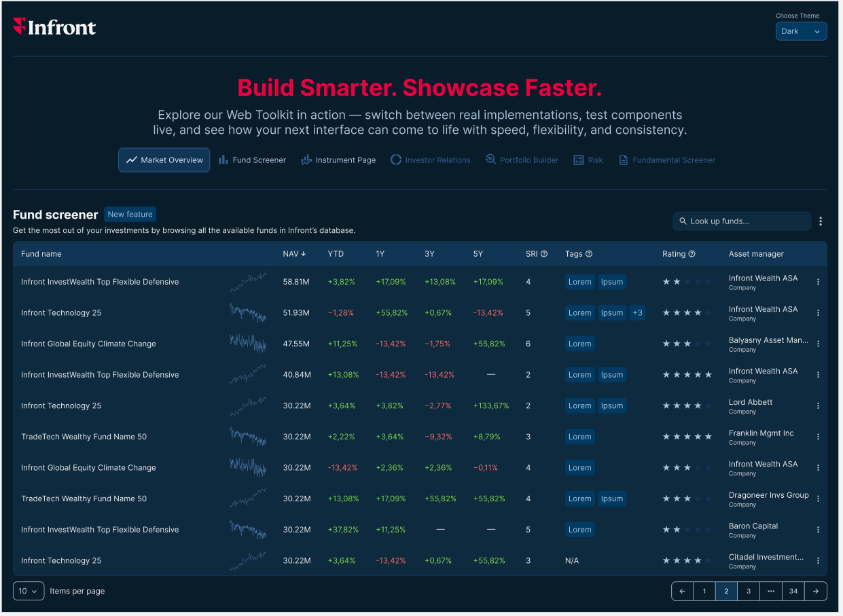Open the Choose Theme dropdown set to Dark

pos(801,31)
